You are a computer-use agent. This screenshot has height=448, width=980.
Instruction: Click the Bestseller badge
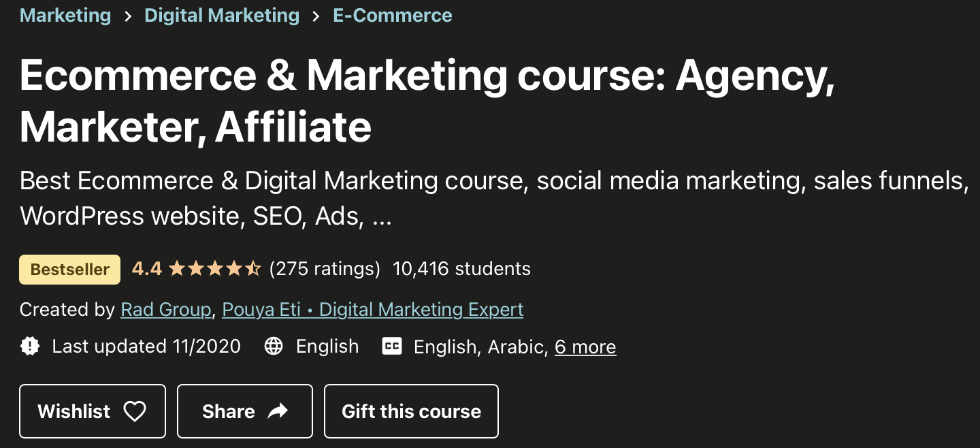[x=70, y=270]
